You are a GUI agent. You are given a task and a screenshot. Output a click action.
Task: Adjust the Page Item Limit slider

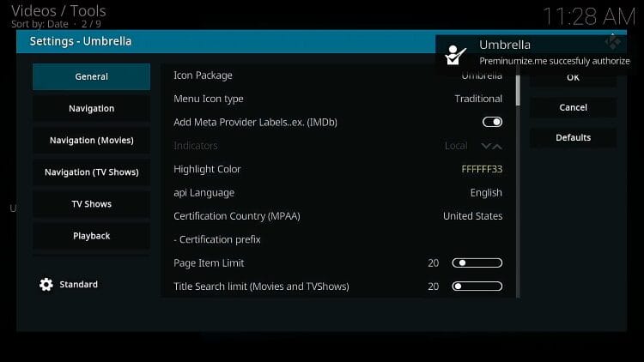tap(477, 263)
